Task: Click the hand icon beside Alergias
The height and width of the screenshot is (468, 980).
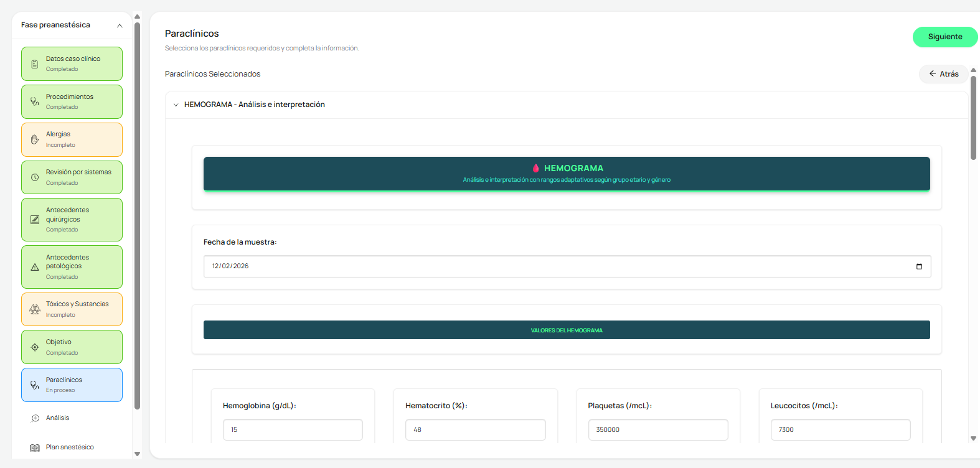Action: 35,139
